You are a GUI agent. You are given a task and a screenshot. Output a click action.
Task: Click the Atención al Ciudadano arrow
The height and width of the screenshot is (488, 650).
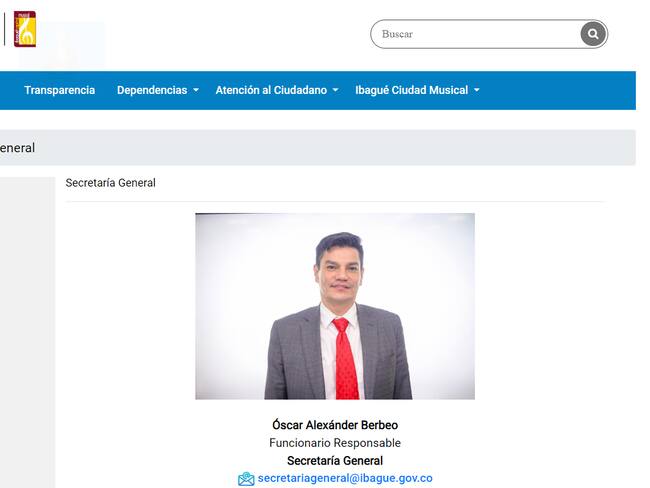coord(335,90)
